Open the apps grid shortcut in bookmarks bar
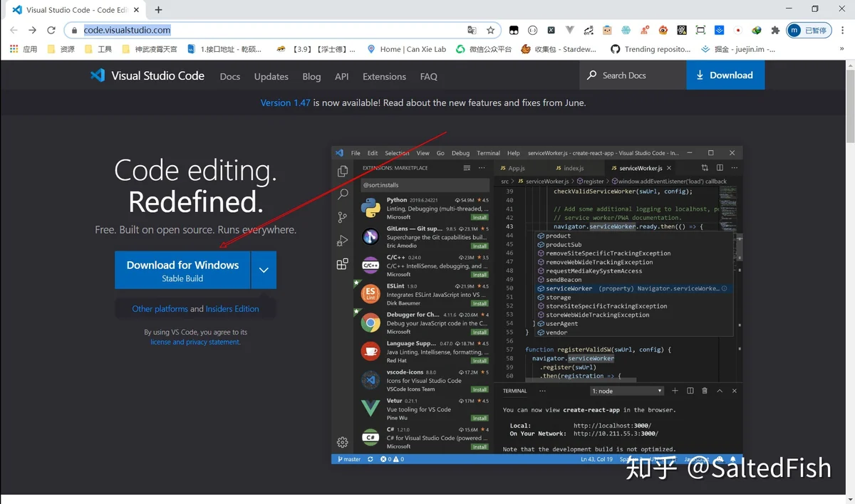This screenshot has height=504, width=855. (x=23, y=49)
